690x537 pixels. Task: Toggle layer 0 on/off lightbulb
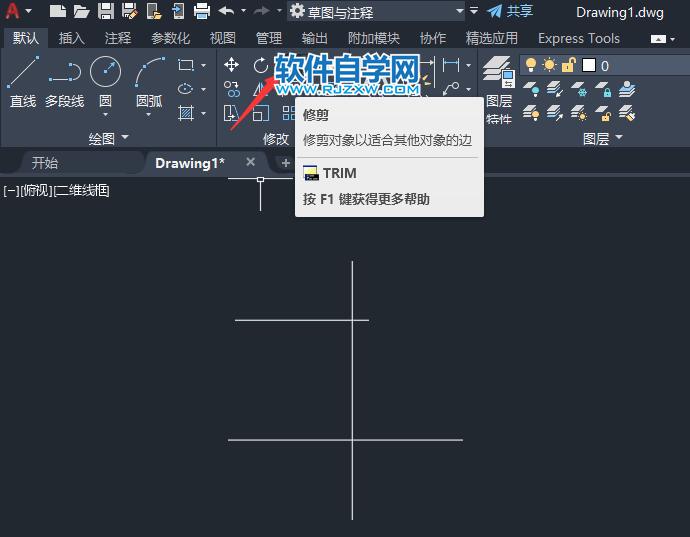point(531,65)
